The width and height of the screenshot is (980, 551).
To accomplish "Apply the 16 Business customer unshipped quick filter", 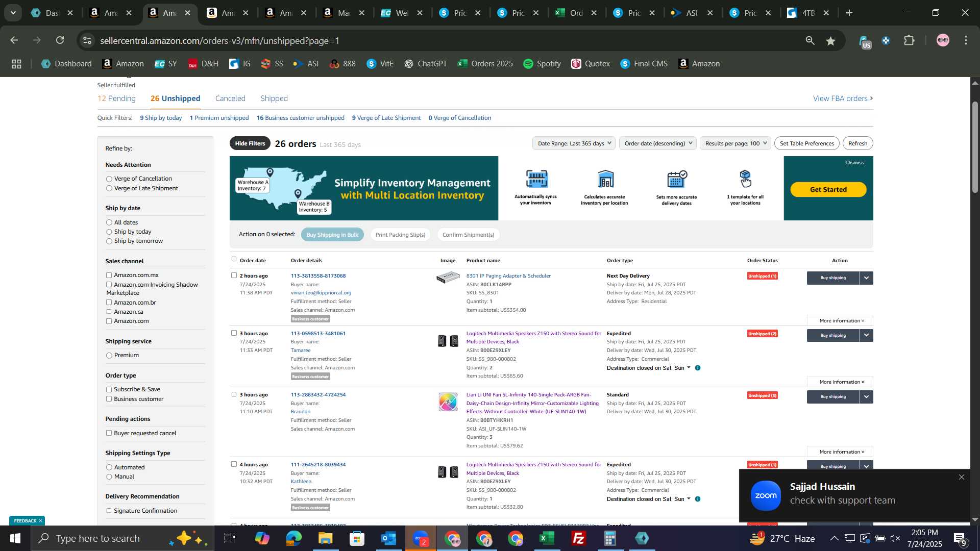I will point(300,118).
